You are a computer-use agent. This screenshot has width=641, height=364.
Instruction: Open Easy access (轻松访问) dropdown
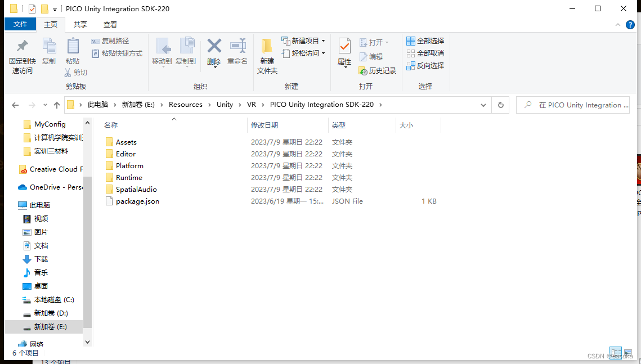(x=303, y=53)
